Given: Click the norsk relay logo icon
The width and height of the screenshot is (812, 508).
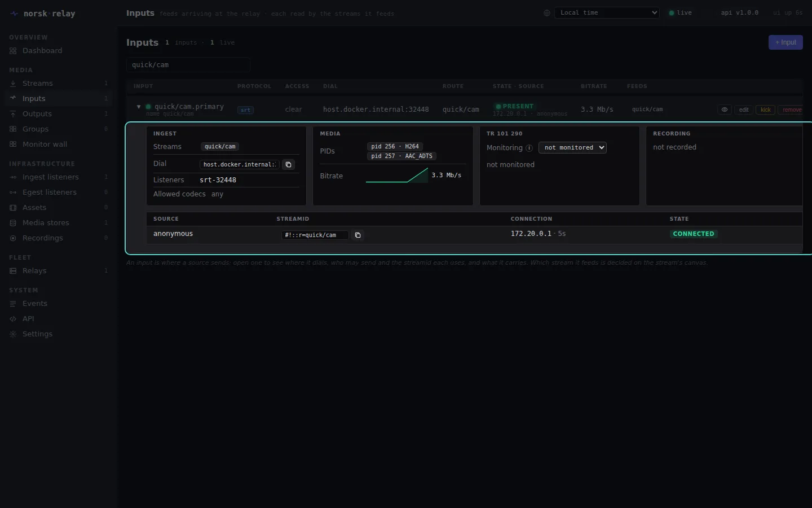Looking at the screenshot, I should [x=14, y=14].
